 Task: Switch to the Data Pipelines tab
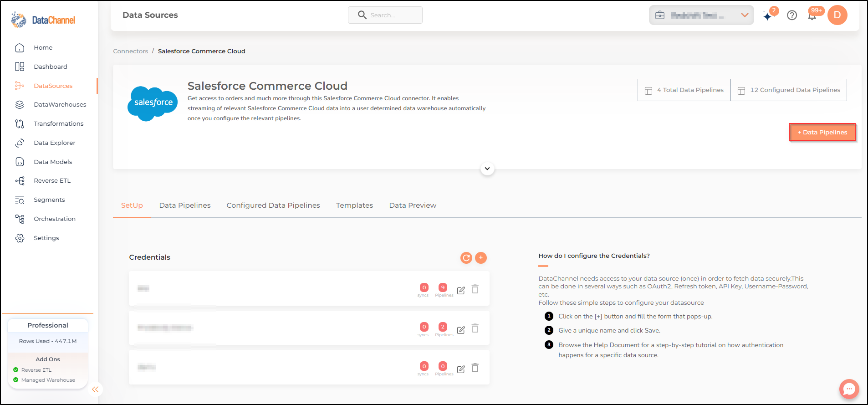point(185,205)
